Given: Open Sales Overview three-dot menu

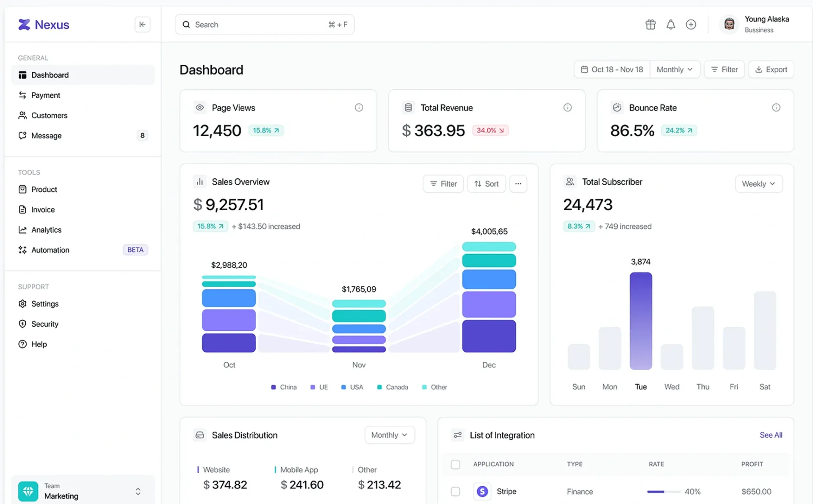Looking at the screenshot, I should click(518, 184).
